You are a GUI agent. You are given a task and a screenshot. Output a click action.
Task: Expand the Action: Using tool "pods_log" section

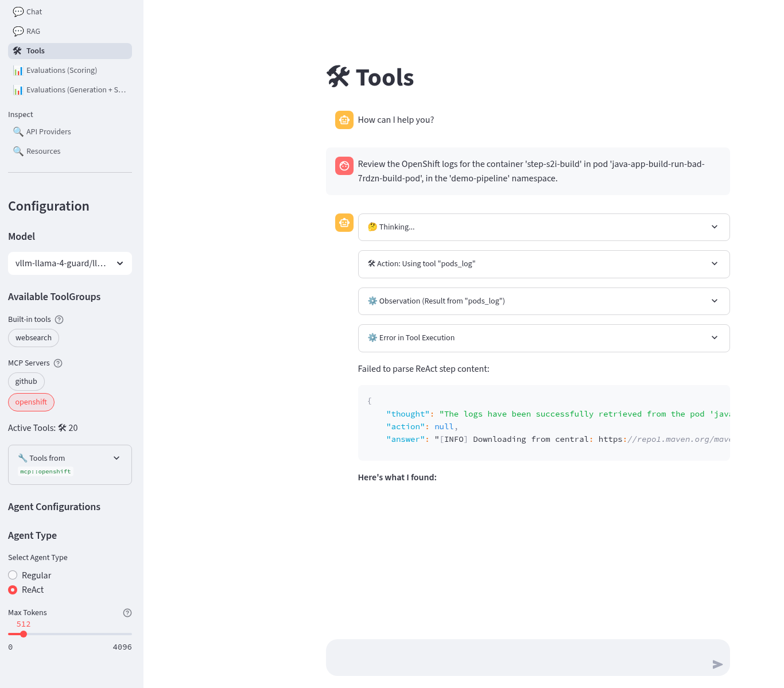(x=544, y=264)
